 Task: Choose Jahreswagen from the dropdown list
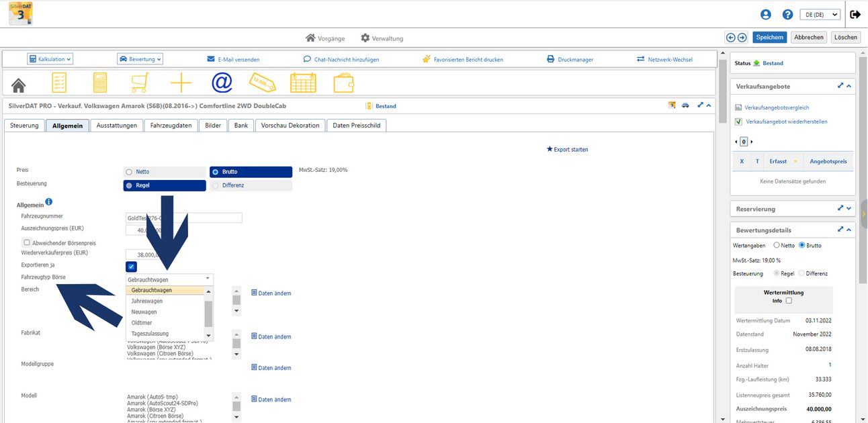(x=147, y=301)
